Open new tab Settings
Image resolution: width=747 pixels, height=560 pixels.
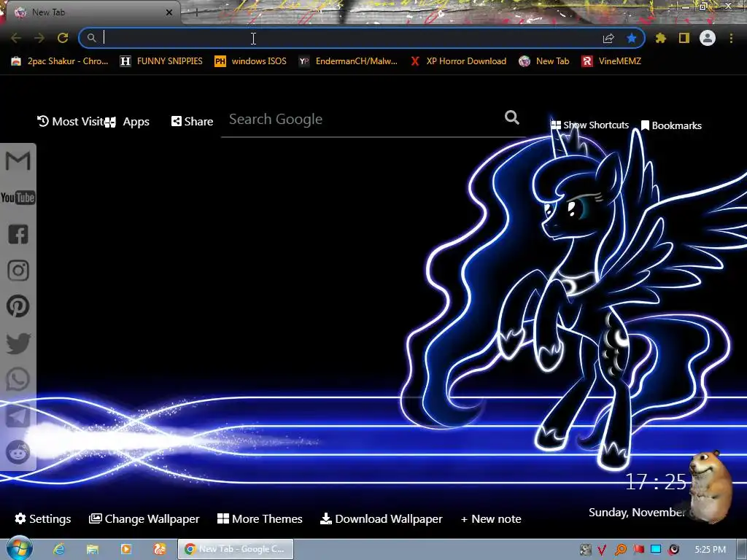43,518
